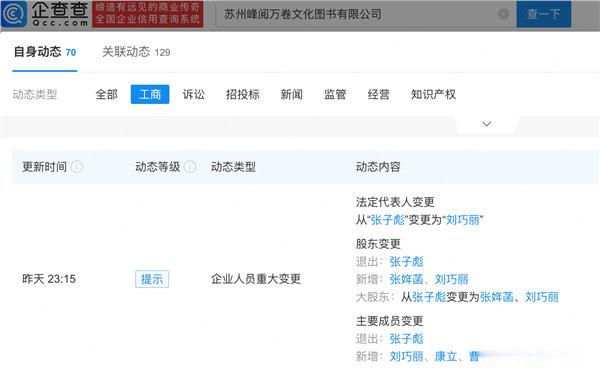Open 康立 link under 主要成员变更 新增
Image resolution: width=600 pixels, height=372 pixels.
pyautogui.click(x=446, y=357)
